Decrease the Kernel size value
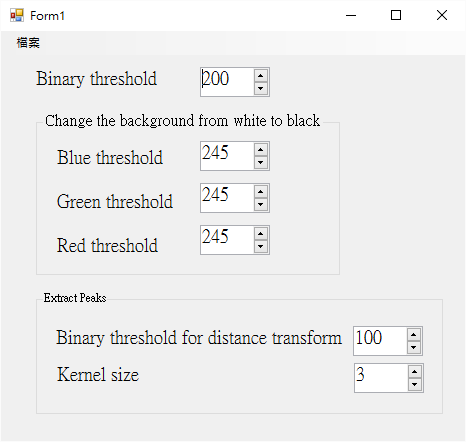Image resolution: width=466 pixels, height=442 pixels. [x=415, y=385]
